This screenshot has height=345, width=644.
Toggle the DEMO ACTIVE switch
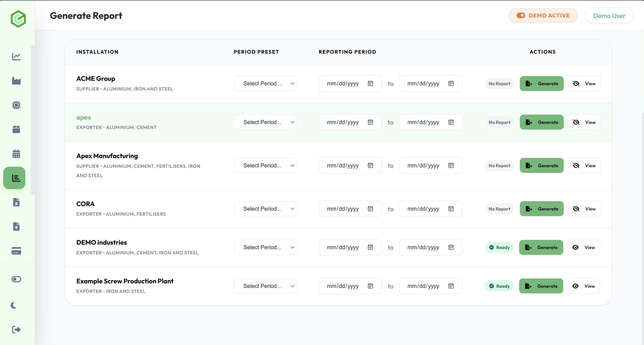pyautogui.click(x=543, y=15)
